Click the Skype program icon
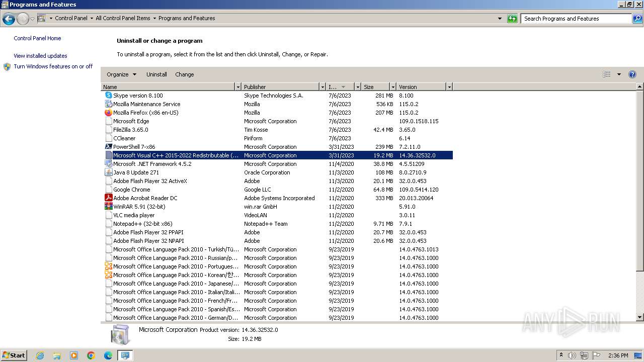644x362 pixels. coord(108,96)
